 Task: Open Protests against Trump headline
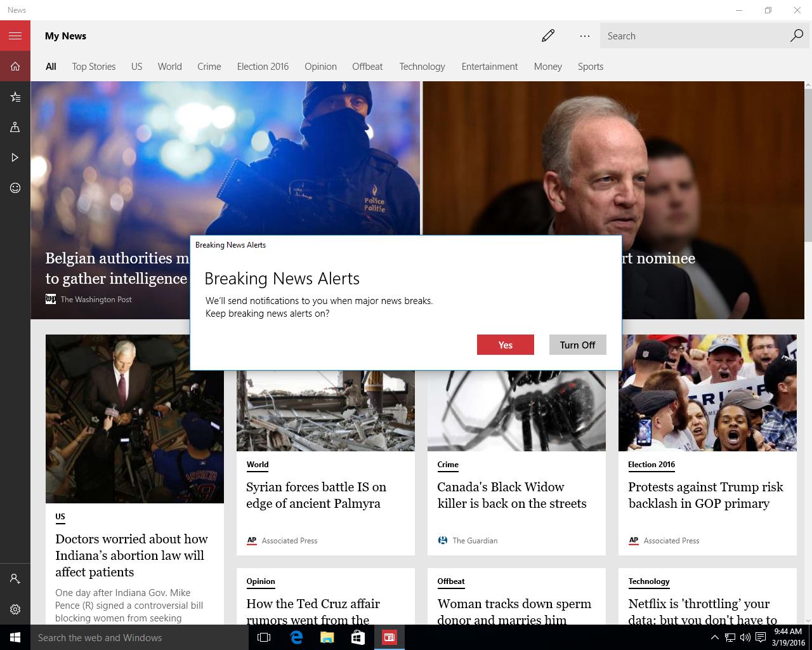click(705, 495)
